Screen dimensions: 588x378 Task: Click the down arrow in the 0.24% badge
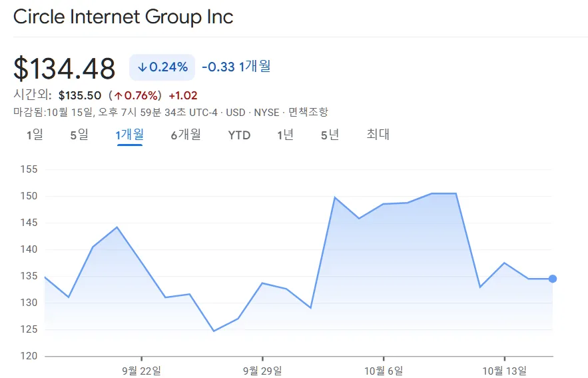point(142,67)
